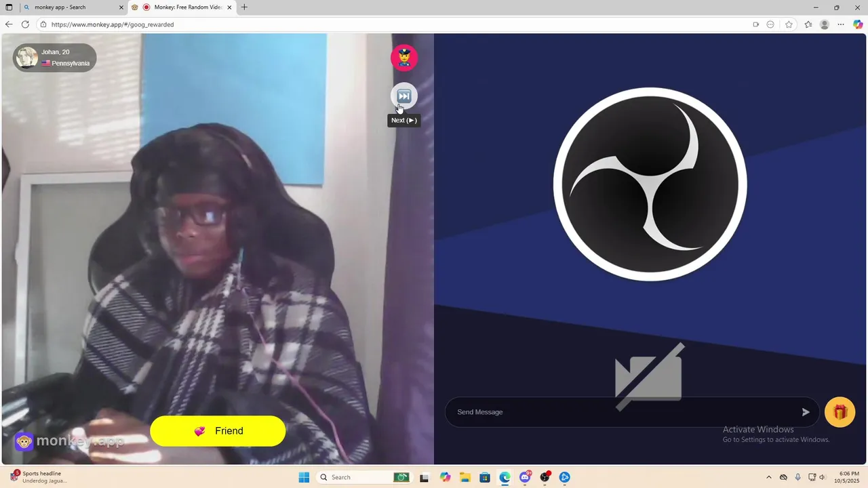Click the yellow Friend button
This screenshot has height=488, width=868.
[218, 431]
